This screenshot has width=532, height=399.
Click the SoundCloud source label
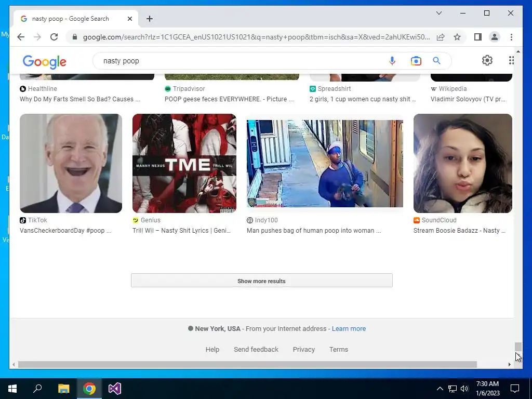point(435,220)
